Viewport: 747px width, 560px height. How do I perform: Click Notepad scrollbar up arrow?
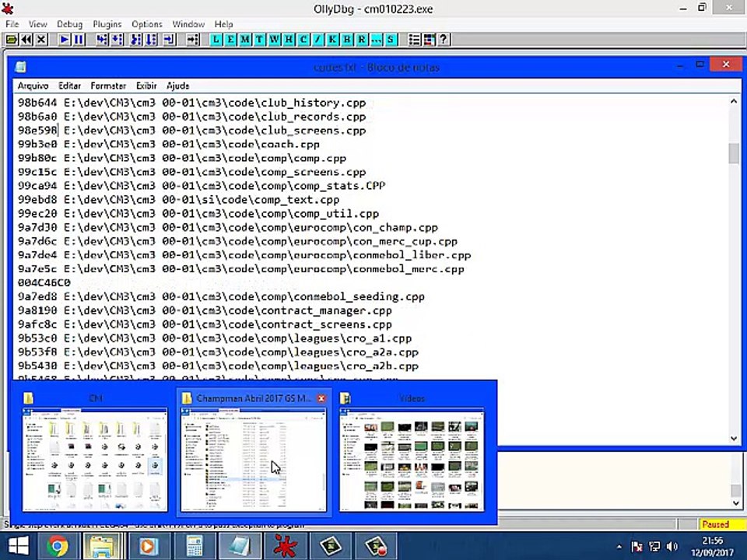[734, 101]
